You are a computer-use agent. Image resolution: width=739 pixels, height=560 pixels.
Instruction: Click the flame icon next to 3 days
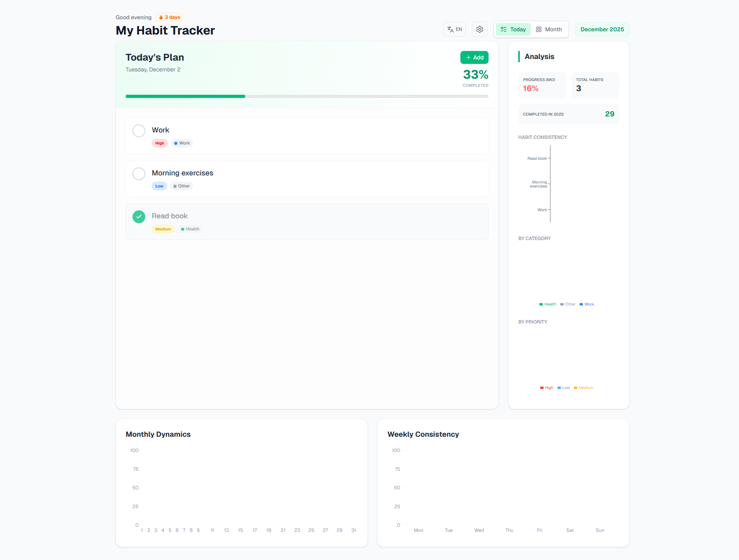pyautogui.click(x=161, y=17)
